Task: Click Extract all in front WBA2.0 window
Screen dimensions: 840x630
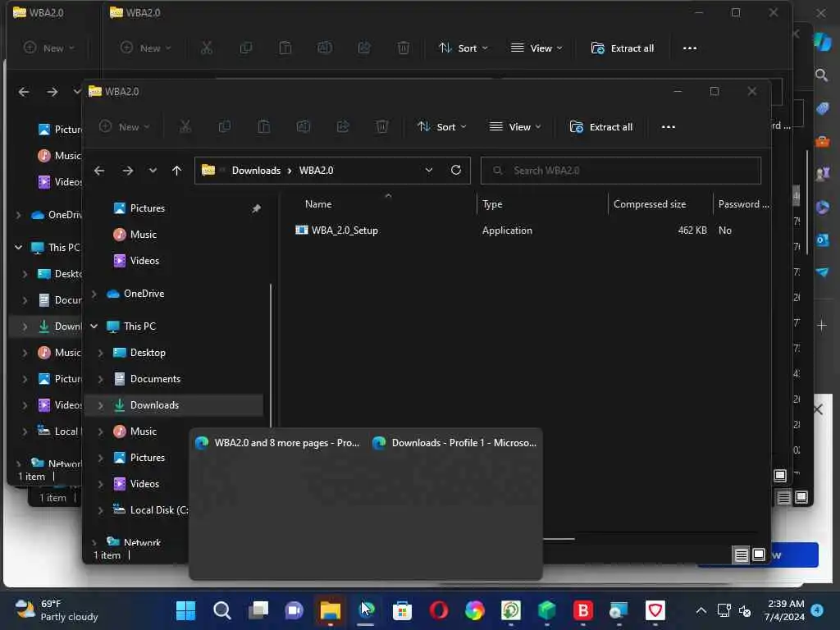Action: tap(601, 127)
